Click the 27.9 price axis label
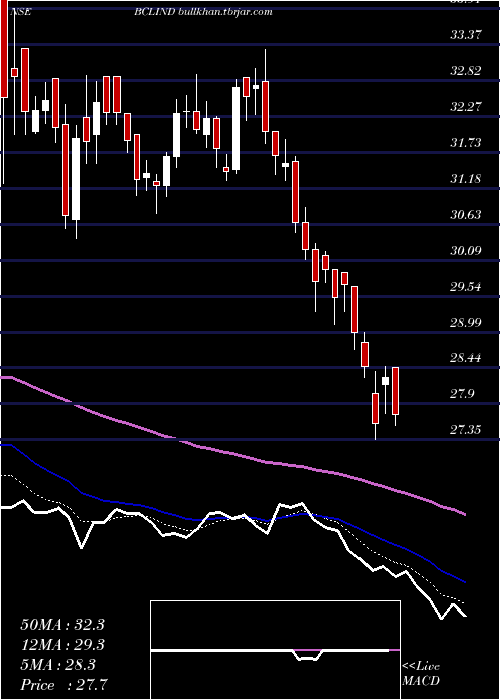This screenshot has height=700, width=500. (x=462, y=394)
